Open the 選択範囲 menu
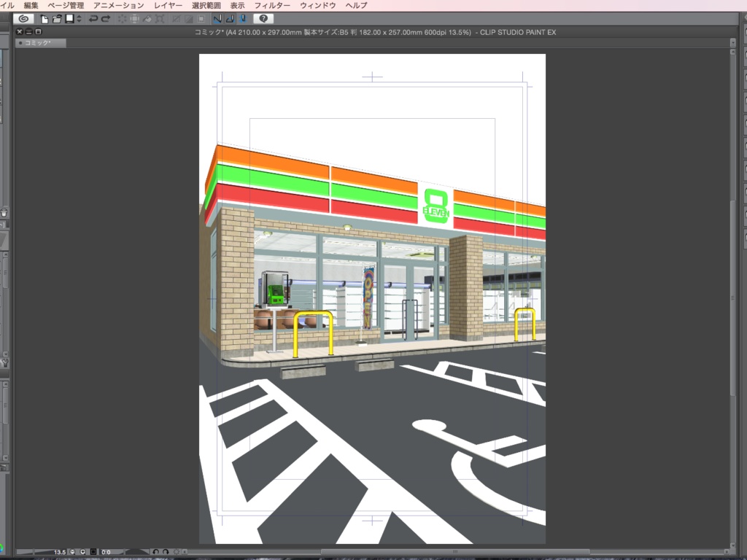Screen dimensions: 747x560 (206, 5)
